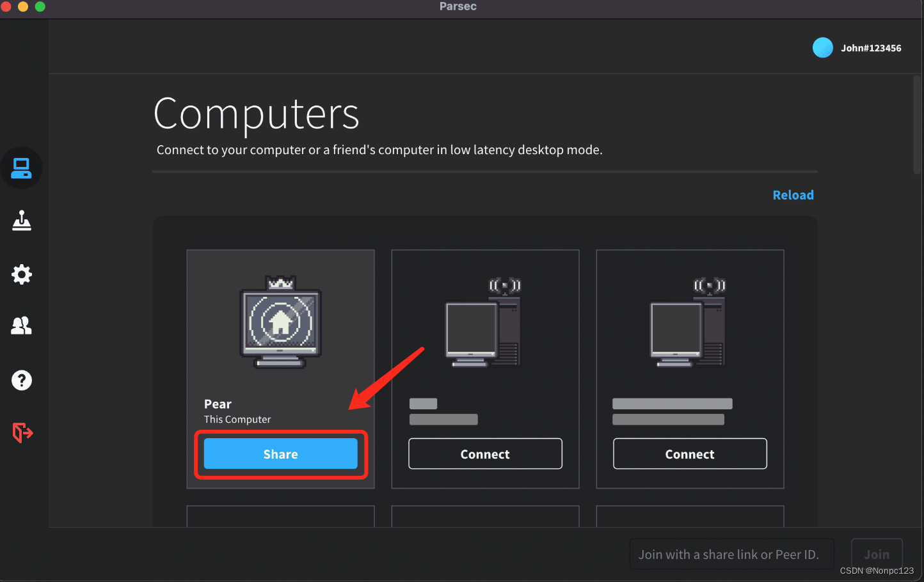Connect to the rightmost computer
Screen dimensions: 924x582
[690, 454]
